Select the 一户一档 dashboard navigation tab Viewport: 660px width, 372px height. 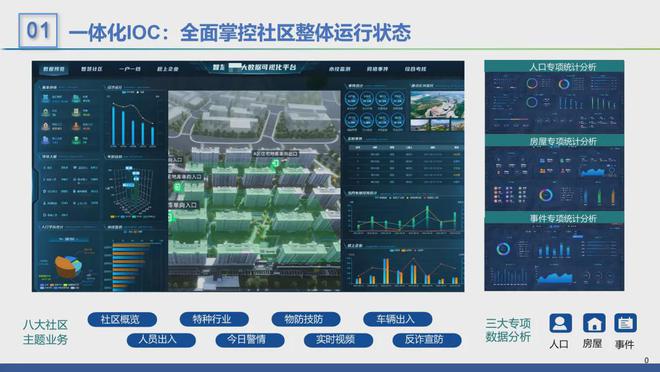tap(130, 69)
